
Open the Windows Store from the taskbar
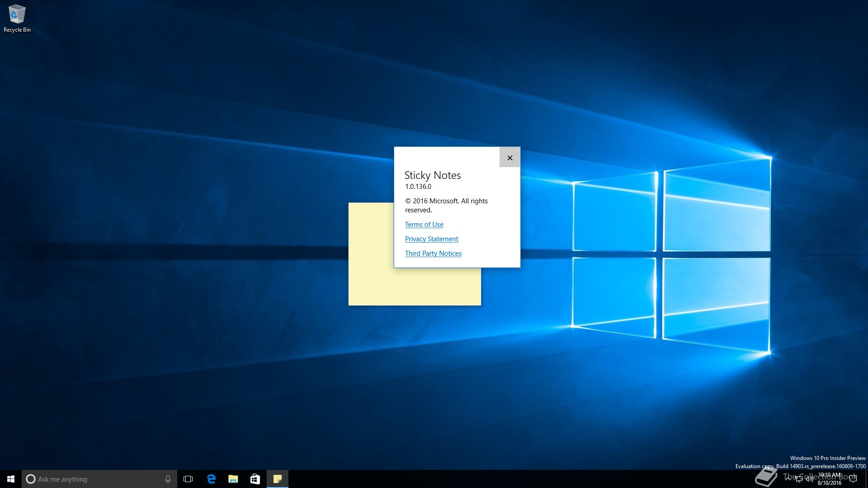tap(255, 479)
